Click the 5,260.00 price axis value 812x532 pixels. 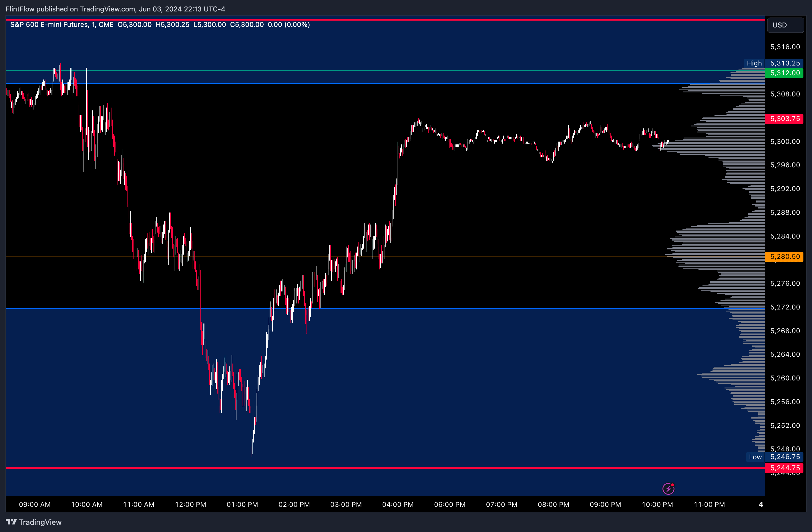point(785,378)
